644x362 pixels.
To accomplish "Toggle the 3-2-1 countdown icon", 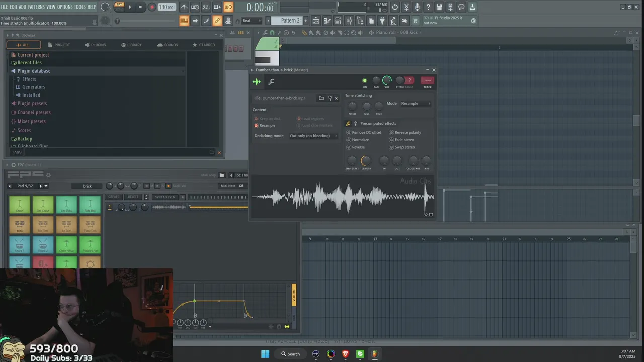I will point(206,7).
